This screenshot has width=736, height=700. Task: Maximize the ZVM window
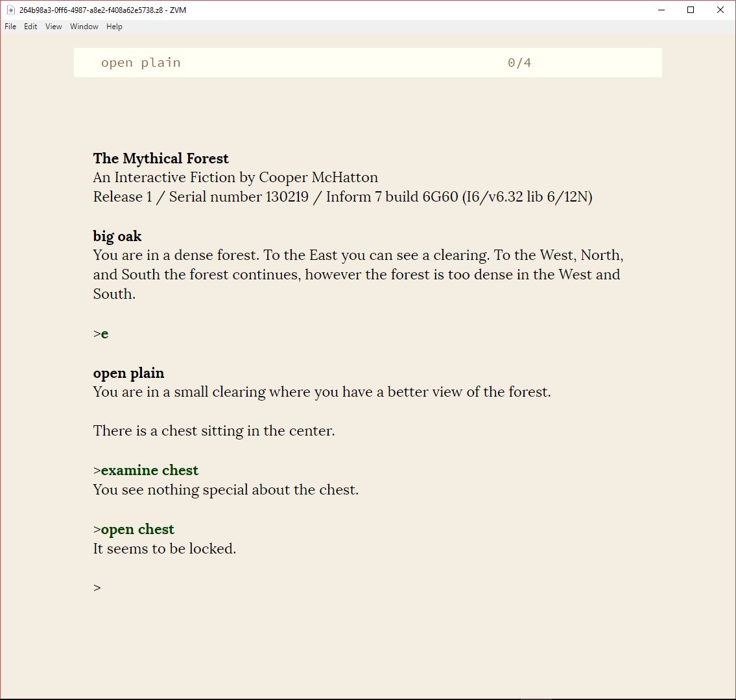pos(691,10)
